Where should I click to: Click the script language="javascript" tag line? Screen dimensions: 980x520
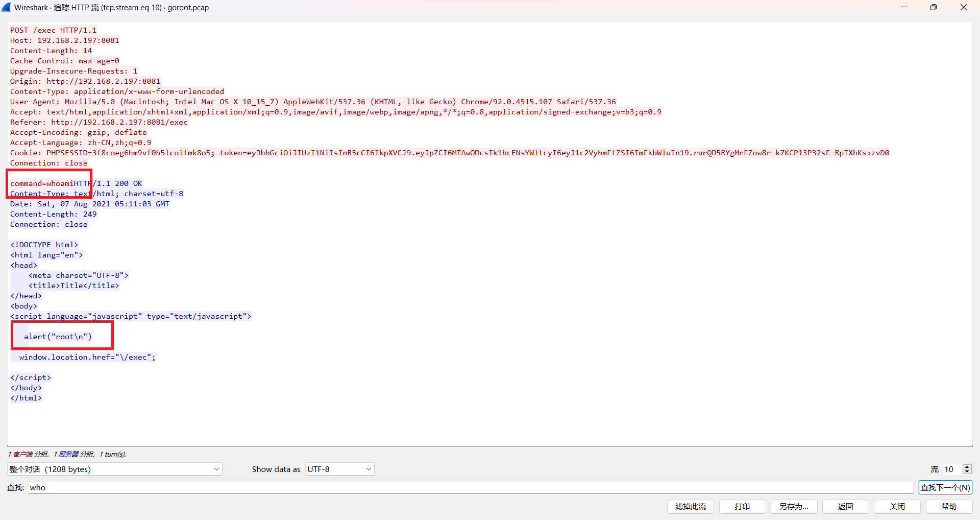(x=131, y=316)
